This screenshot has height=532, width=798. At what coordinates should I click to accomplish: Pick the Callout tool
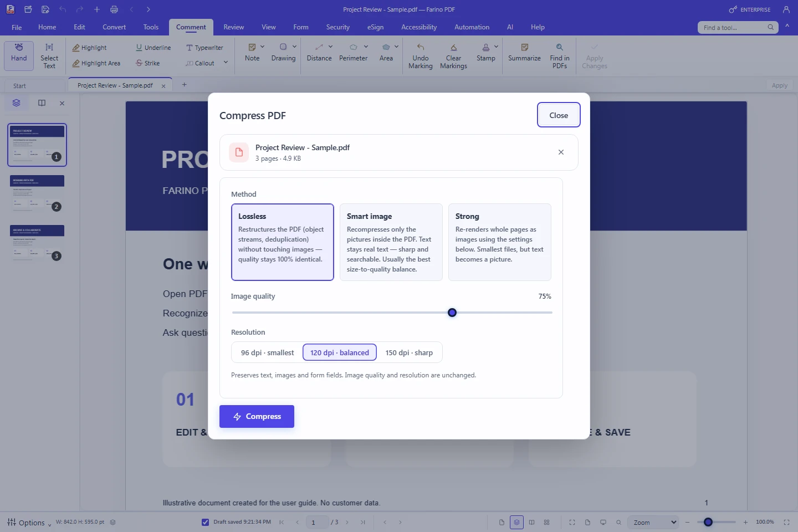pos(200,63)
